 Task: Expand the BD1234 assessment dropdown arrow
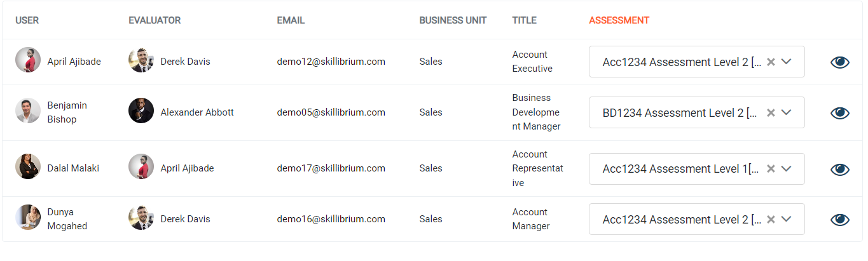(786, 112)
